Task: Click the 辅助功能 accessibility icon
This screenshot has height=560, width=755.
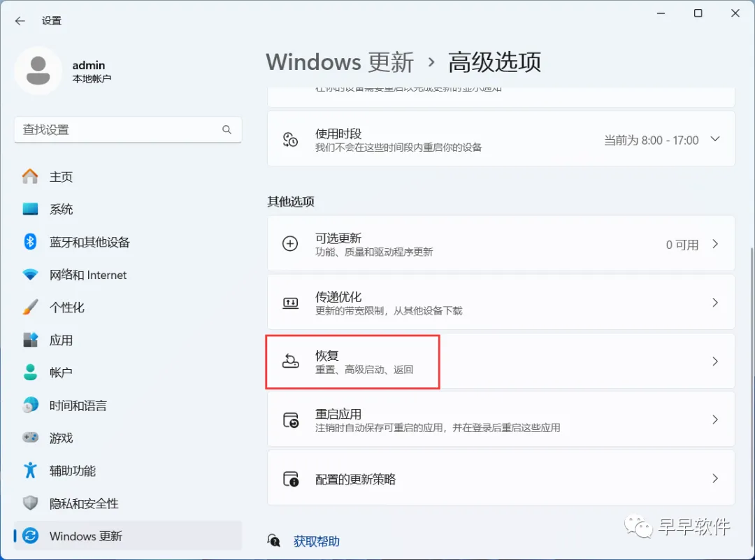Action: point(30,471)
